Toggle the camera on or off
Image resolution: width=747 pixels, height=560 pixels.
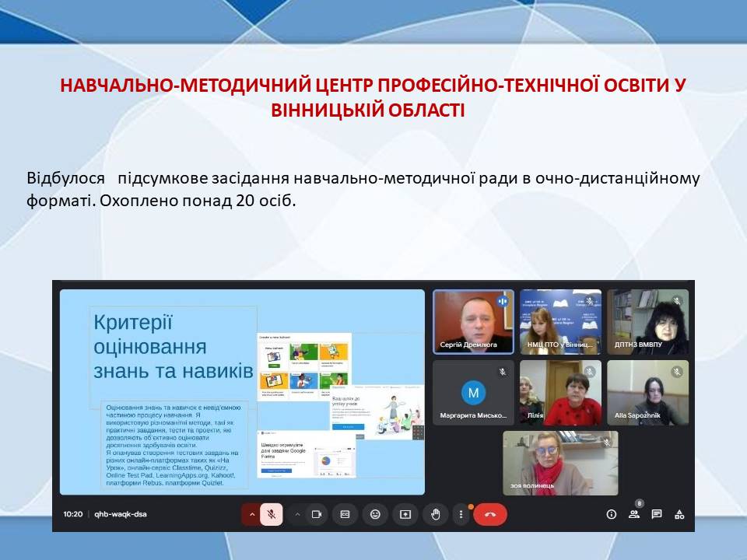[x=316, y=514]
